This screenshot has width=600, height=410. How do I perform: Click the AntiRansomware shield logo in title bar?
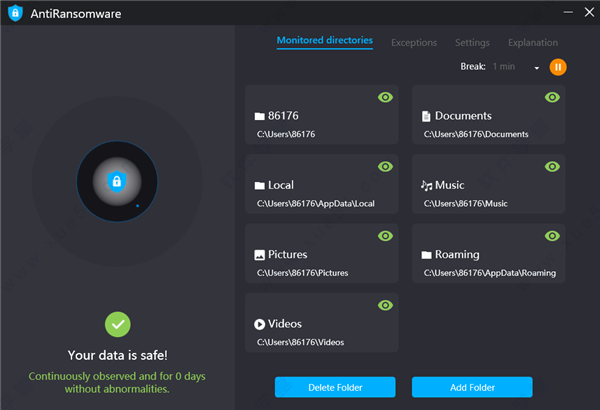pyautogui.click(x=15, y=13)
